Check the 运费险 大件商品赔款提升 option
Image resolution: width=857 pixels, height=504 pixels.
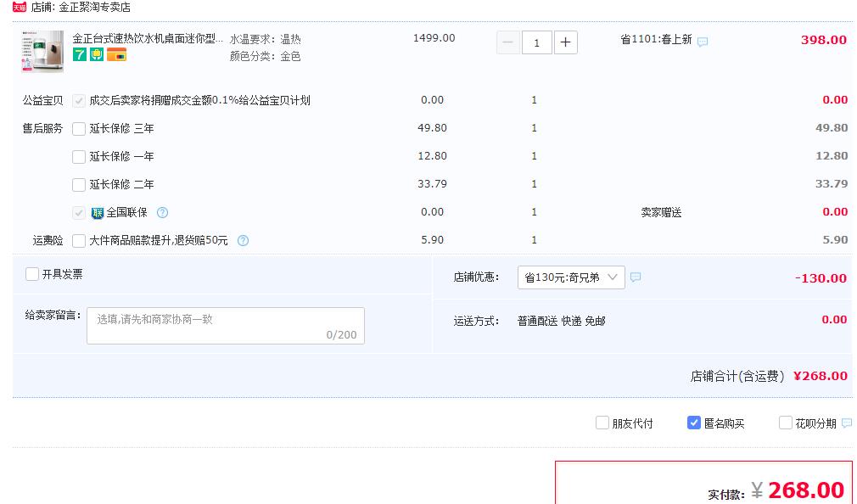coord(79,240)
